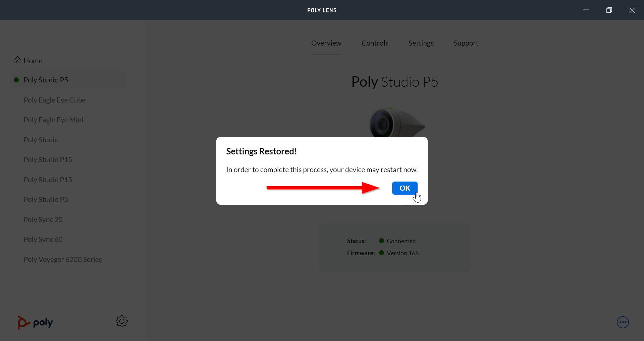Image resolution: width=644 pixels, height=341 pixels.
Task: Click the green Connected status indicator
Action: coord(381,241)
